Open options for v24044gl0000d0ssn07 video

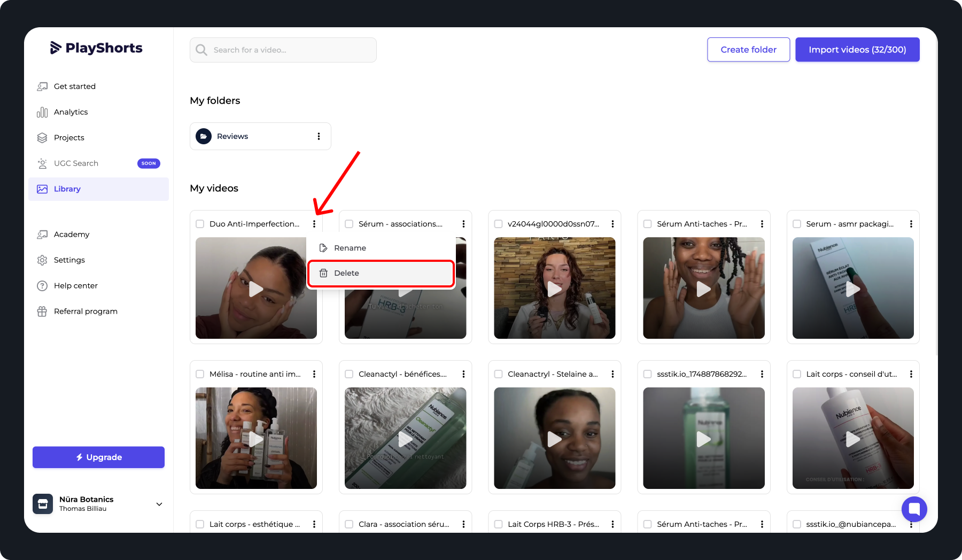point(612,224)
